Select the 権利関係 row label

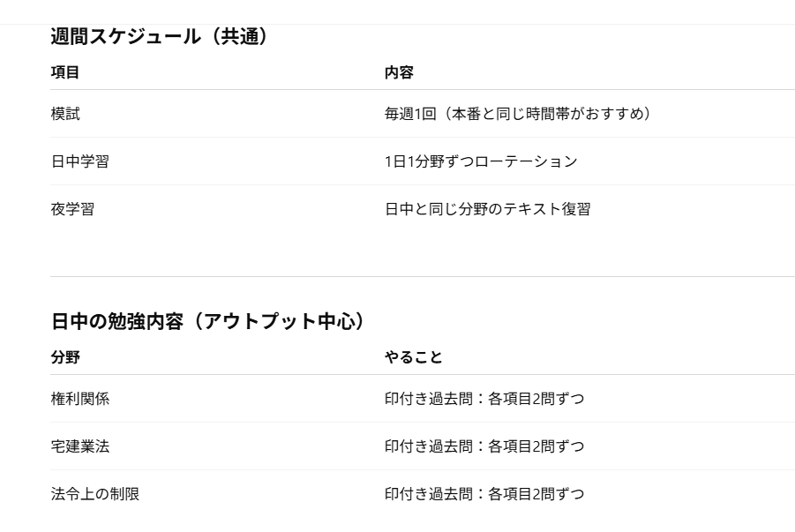pyautogui.click(x=79, y=399)
